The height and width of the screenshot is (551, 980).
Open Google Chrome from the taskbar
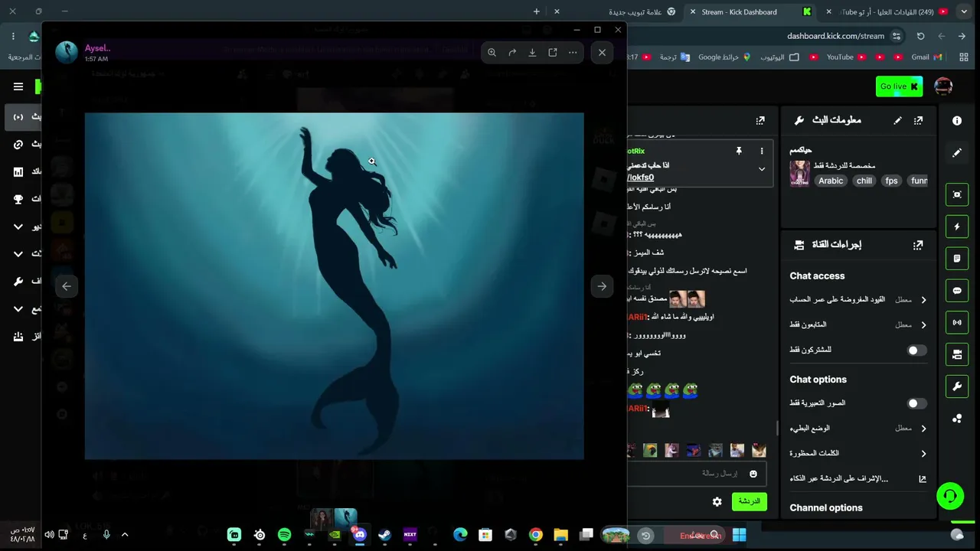(x=536, y=535)
